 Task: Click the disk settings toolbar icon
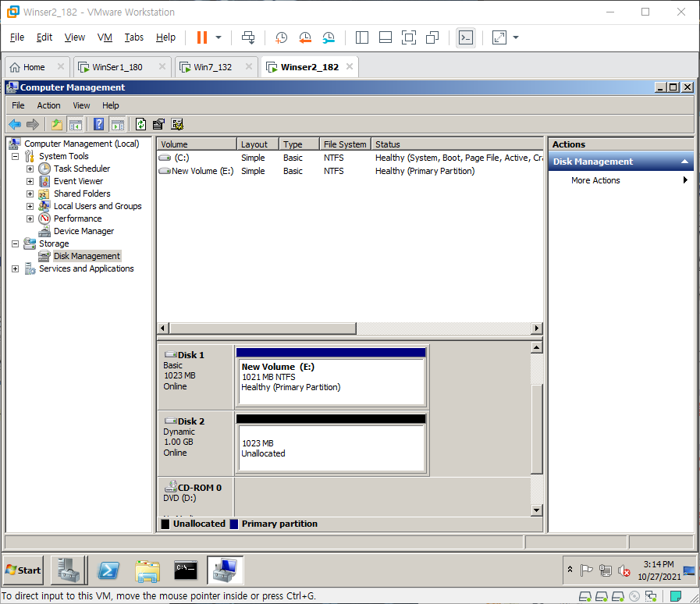tap(177, 124)
